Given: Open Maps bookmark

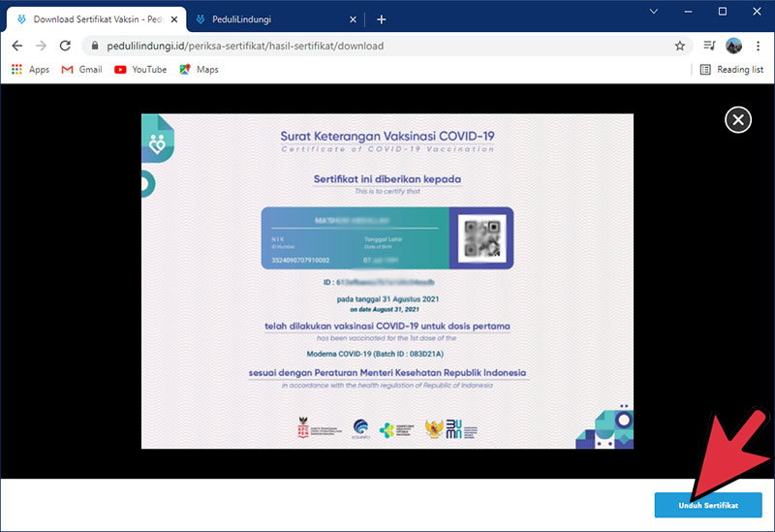Looking at the screenshot, I should (199, 70).
